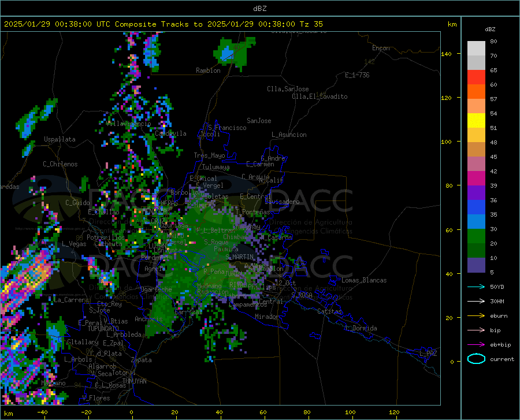Click the gray 70 dBZ color swatch
520x420 pixels.
(476, 62)
